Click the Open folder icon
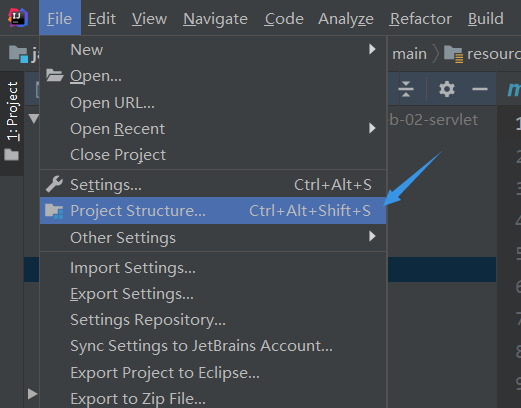 click(x=55, y=75)
